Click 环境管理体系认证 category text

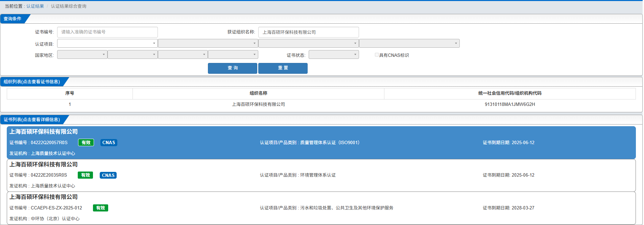click(318, 175)
